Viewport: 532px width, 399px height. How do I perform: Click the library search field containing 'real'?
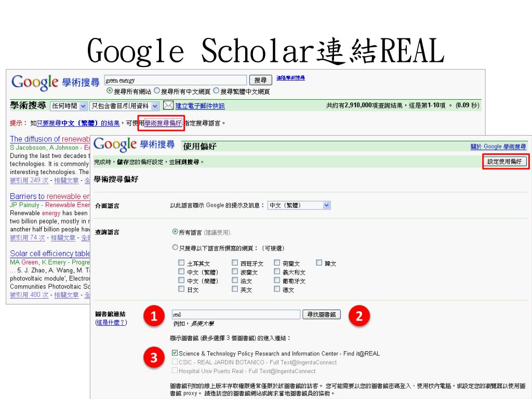[x=236, y=314]
